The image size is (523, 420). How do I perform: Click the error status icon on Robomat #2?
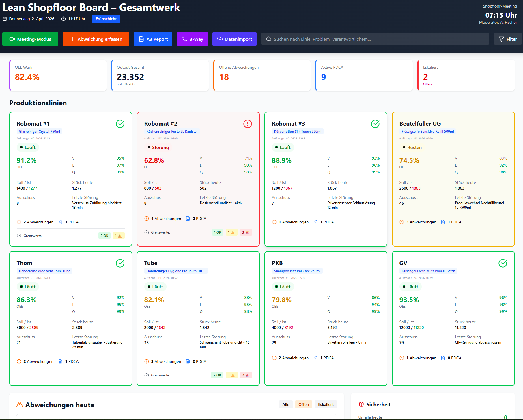[248, 124]
